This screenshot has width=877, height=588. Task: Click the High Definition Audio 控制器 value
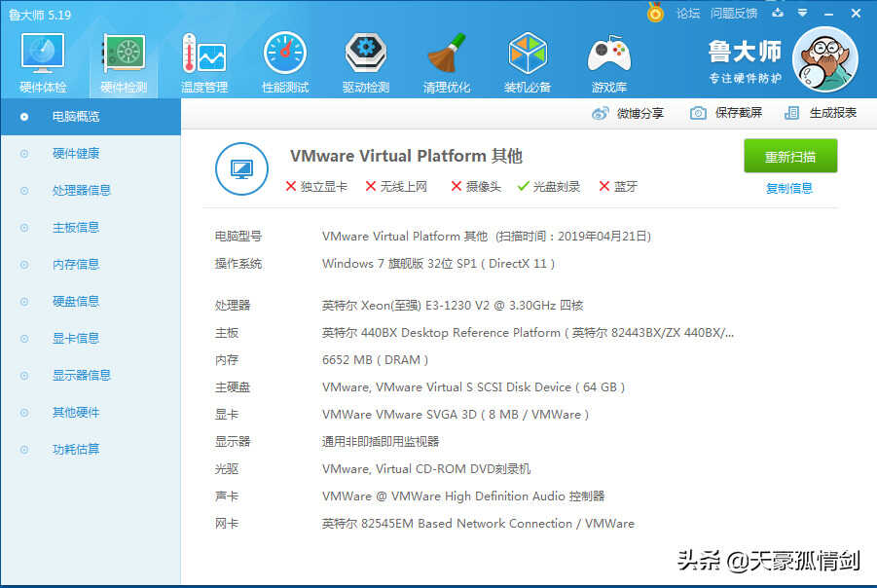pos(463,496)
